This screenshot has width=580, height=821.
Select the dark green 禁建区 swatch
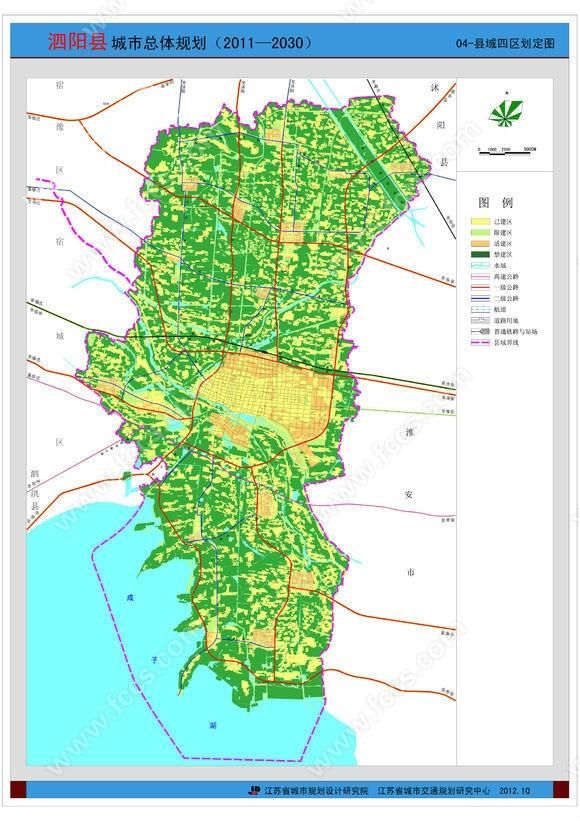[x=481, y=254]
